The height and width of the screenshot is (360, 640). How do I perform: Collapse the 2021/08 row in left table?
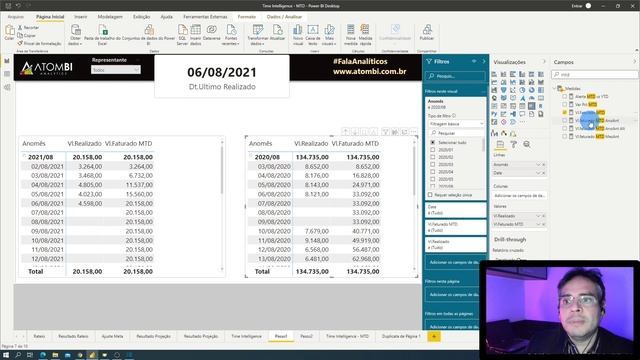click(24, 156)
